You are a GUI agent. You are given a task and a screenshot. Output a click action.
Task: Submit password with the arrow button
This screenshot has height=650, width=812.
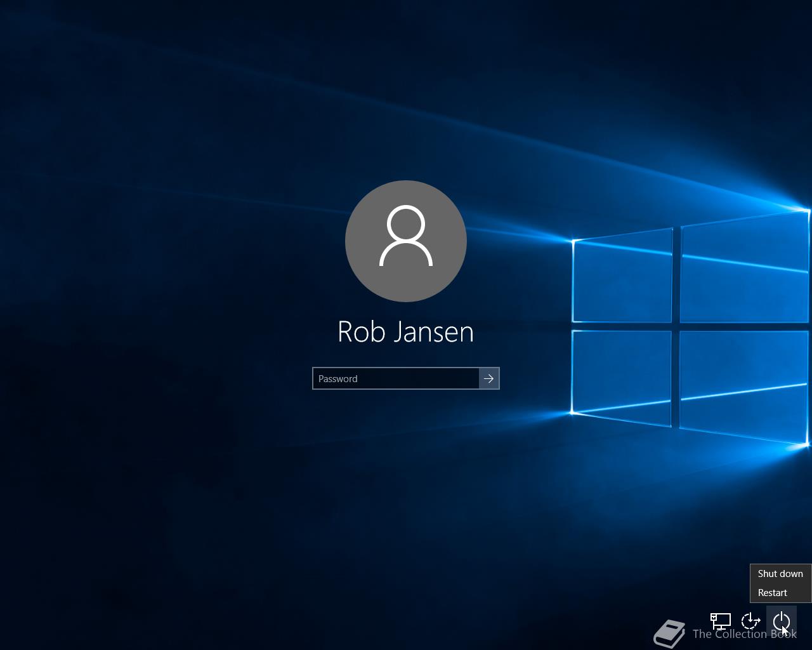pos(489,378)
